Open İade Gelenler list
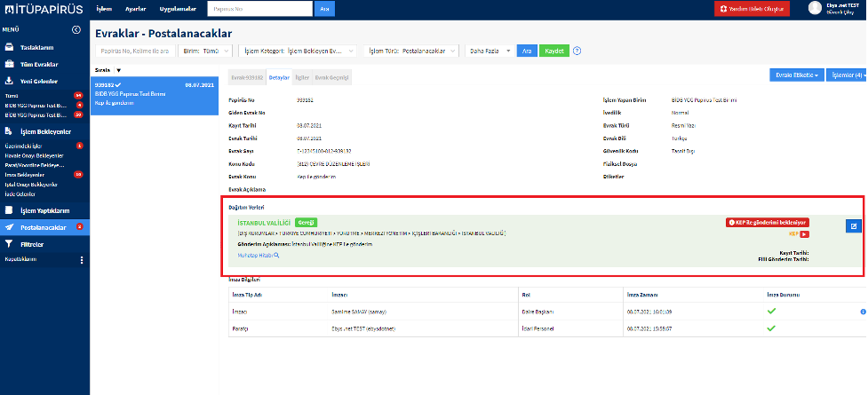The height and width of the screenshot is (395, 868). 20,194
